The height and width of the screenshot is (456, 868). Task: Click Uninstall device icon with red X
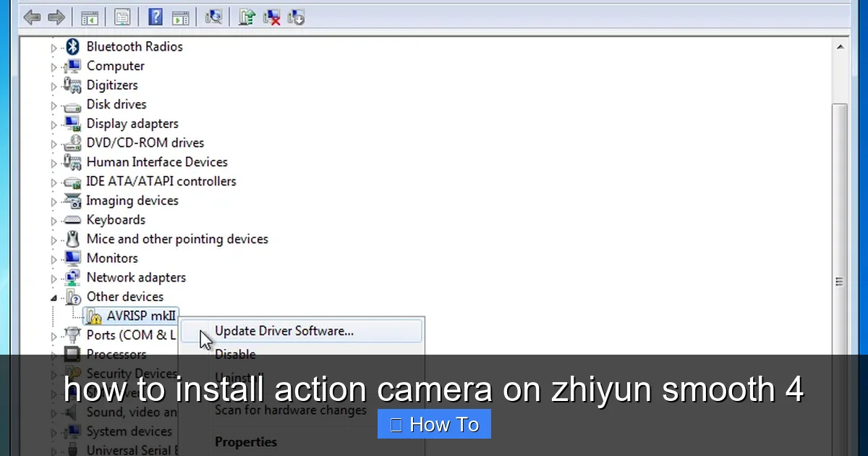point(272,17)
